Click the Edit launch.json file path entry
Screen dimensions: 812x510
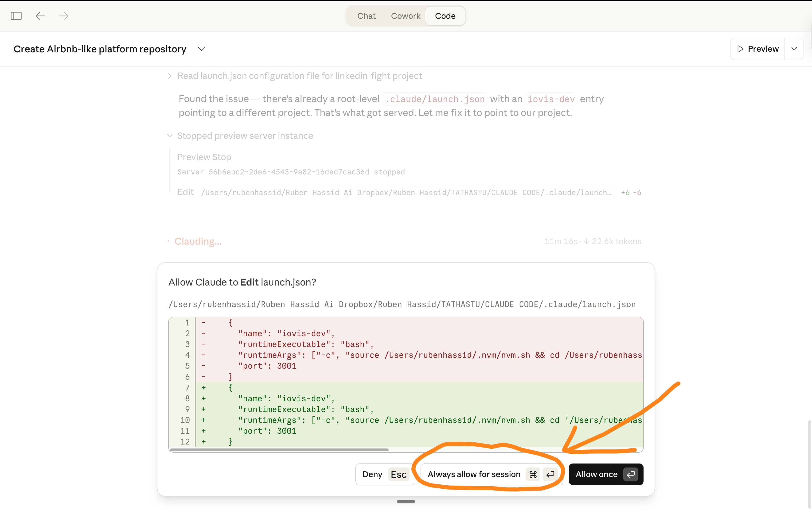click(x=407, y=193)
